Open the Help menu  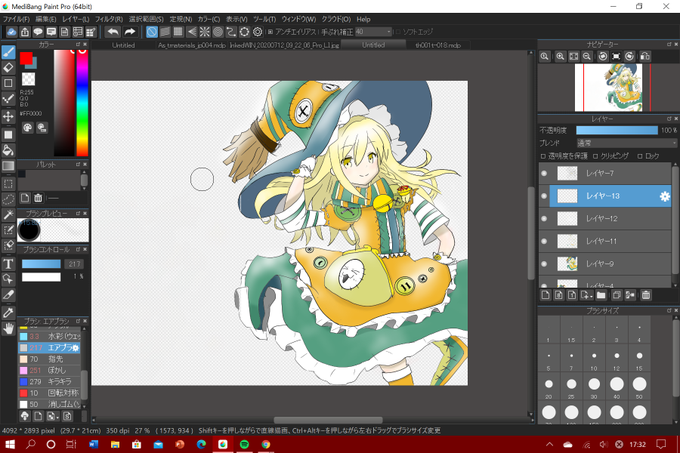[363, 19]
